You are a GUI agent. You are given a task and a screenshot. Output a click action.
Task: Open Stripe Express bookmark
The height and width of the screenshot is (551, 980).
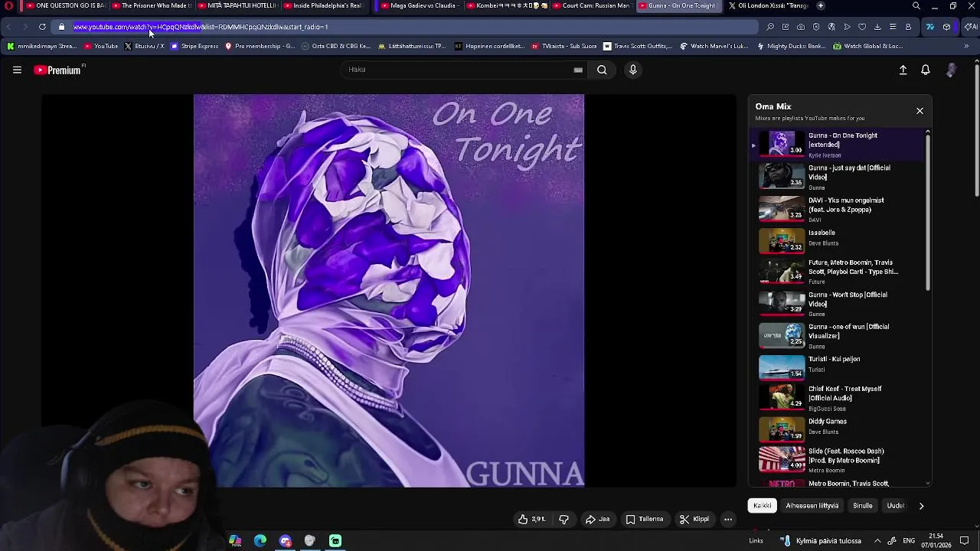[194, 46]
